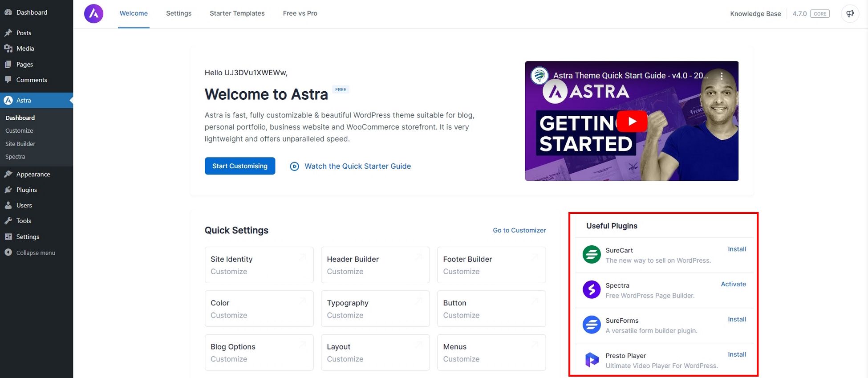868x378 pixels.
Task: Click the play circle icon beside Watch guide
Action: click(294, 167)
